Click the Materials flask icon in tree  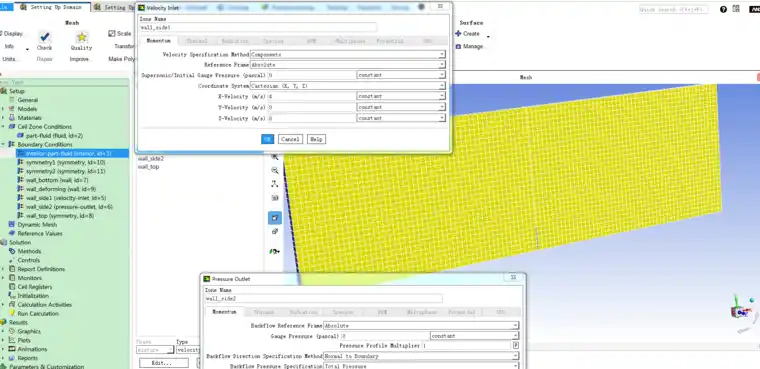pyautogui.click(x=12, y=118)
